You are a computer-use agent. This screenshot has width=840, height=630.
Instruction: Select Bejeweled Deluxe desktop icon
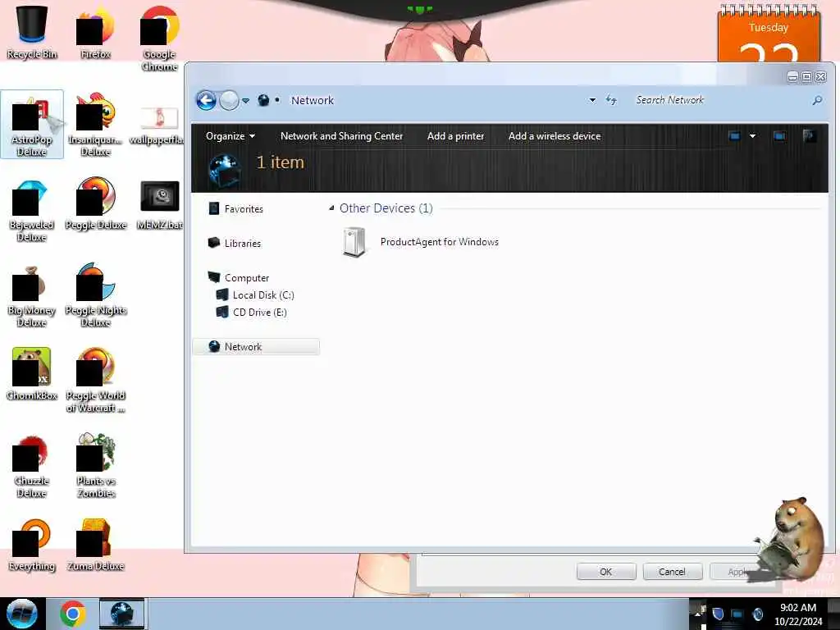(x=32, y=210)
